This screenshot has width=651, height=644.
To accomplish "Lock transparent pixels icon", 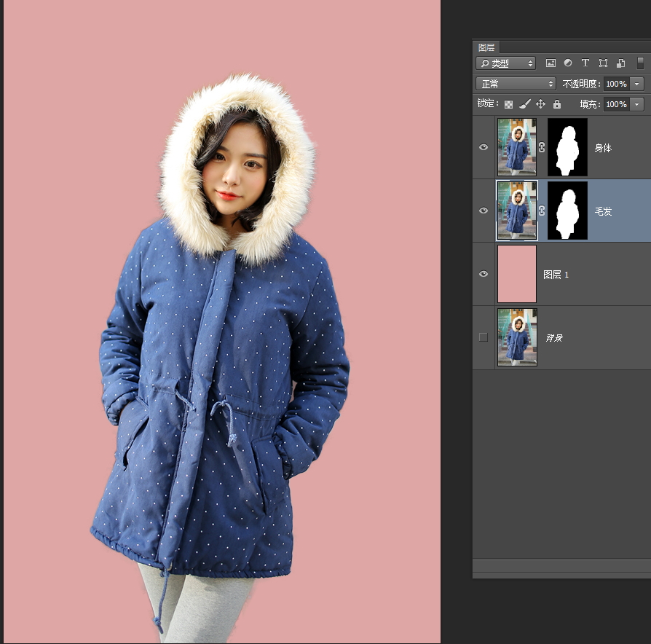I will point(508,104).
